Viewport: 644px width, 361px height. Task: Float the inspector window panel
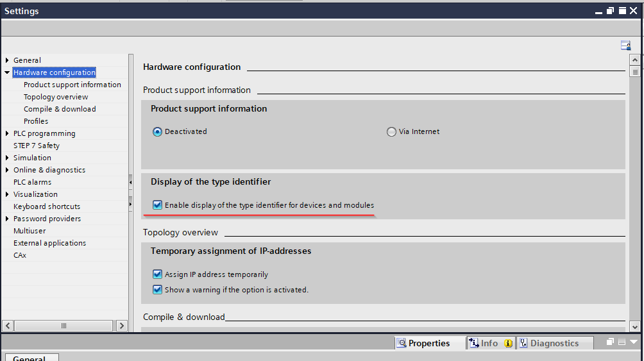point(610,342)
